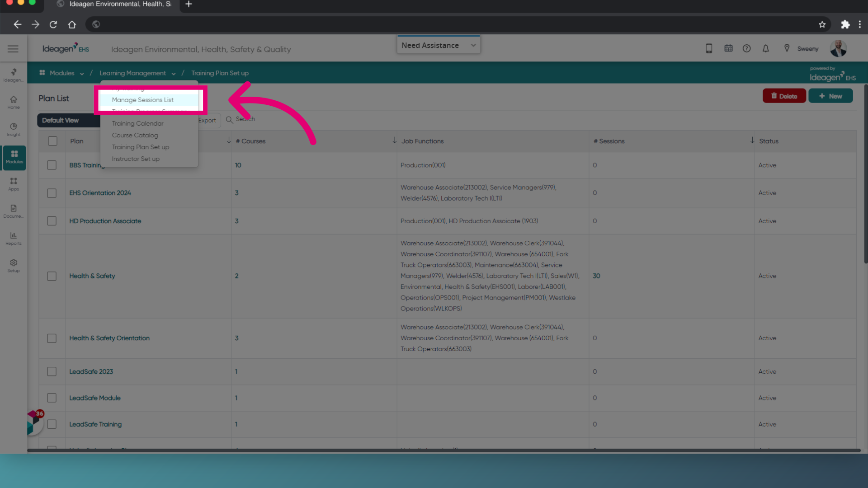868x488 pixels.
Task: Open the hamburger navigation menu
Action: point(13,49)
